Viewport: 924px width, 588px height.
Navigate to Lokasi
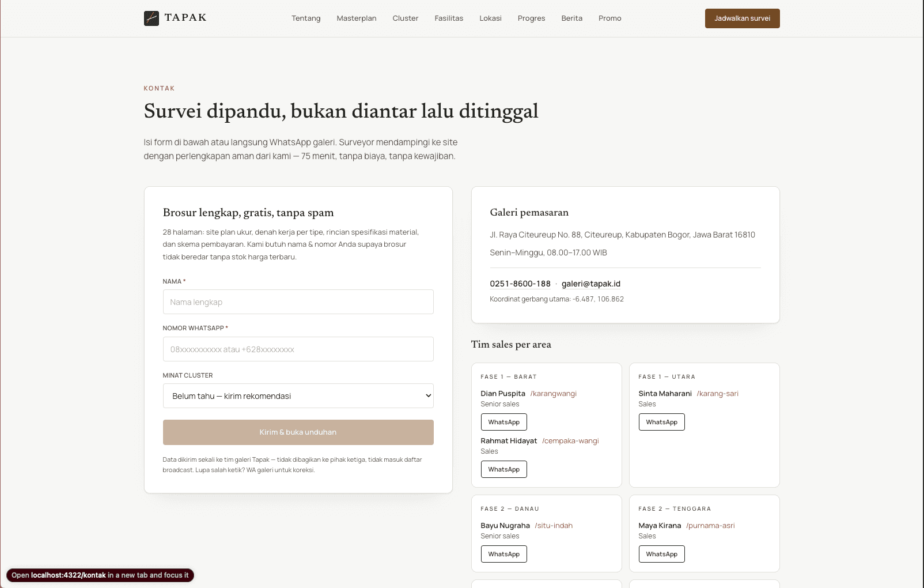coord(490,18)
